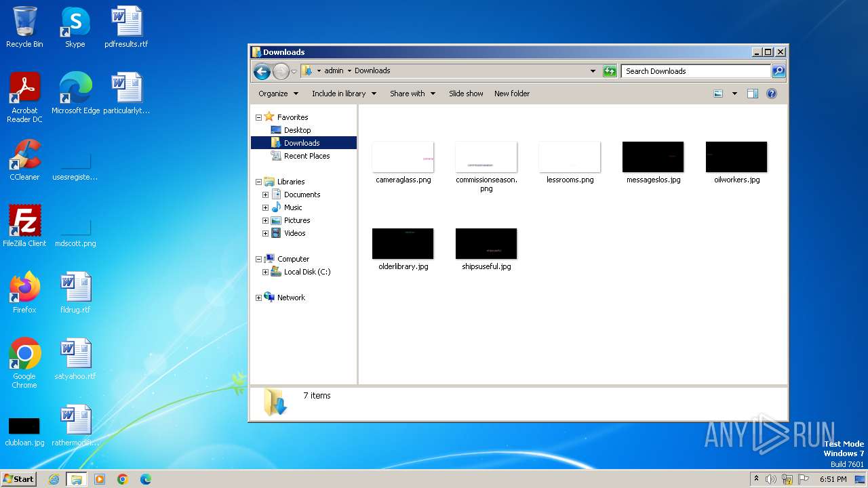Click the Back navigation arrow in Explorer
This screenshot has height=488, width=868.
point(262,71)
